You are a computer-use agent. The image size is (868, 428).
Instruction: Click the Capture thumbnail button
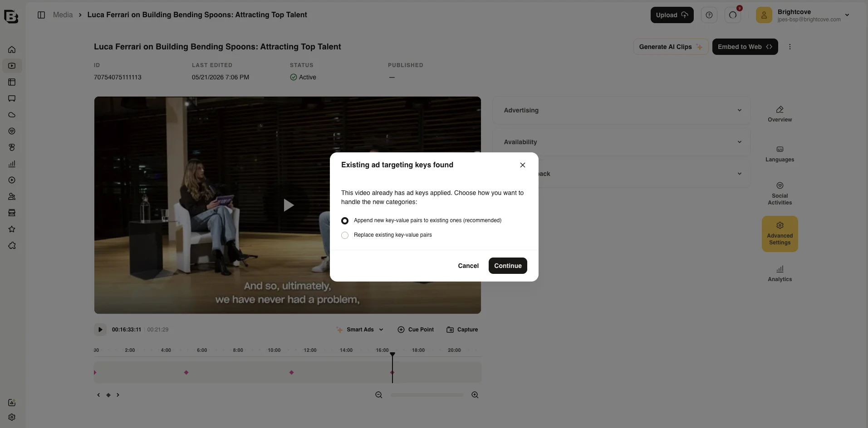pyautogui.click(x=462, y=330)
